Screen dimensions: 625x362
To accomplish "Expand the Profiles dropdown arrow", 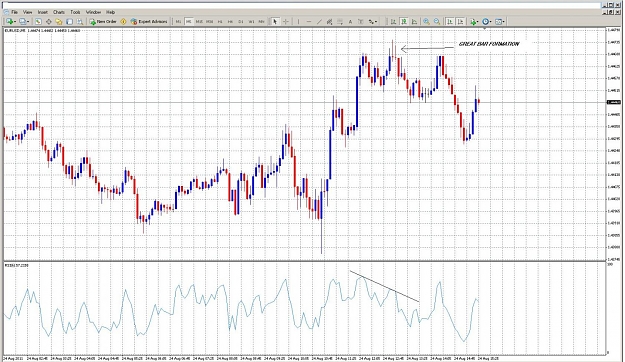I will point(28,22).
